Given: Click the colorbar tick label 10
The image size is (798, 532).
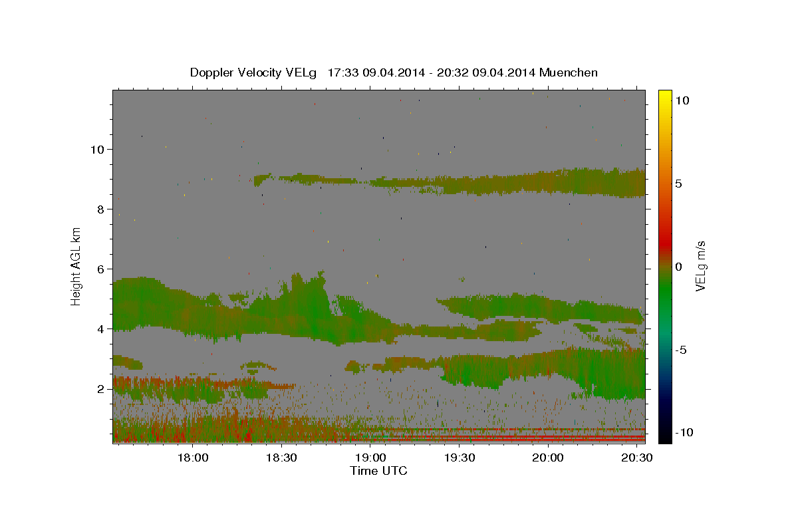Looking at the screenshot, I should click(682, 100).
